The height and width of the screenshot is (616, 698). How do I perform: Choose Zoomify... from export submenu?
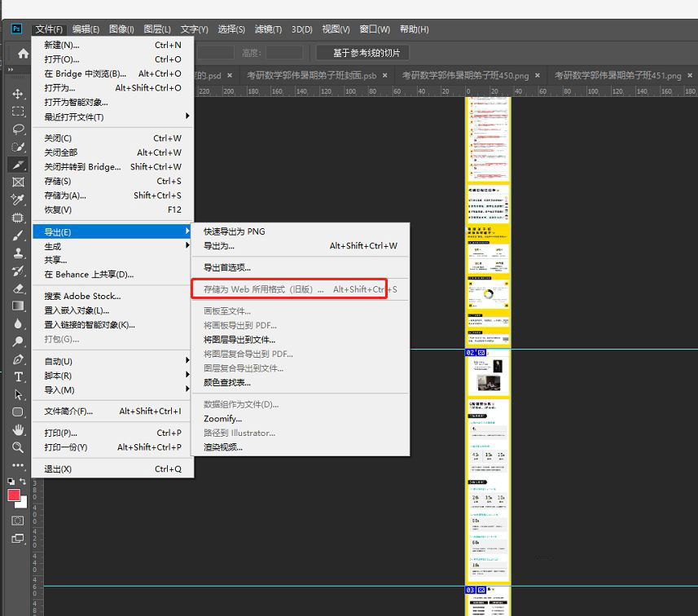[301, 419]
